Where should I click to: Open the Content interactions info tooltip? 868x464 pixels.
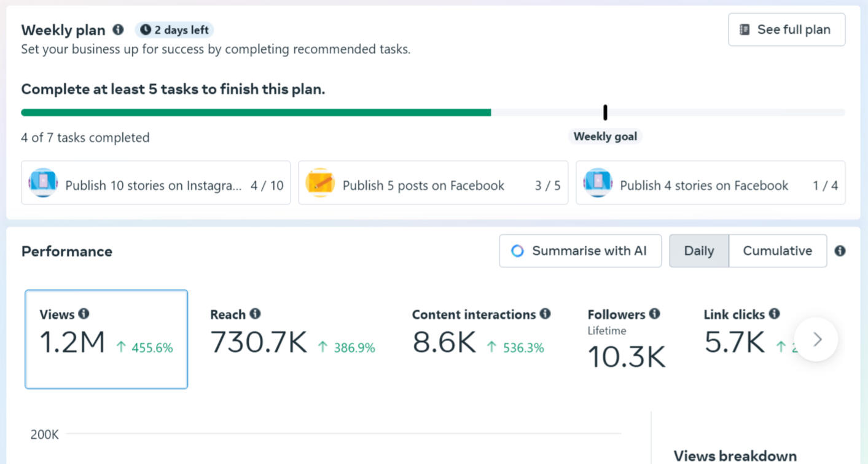(x=544, y=314)
